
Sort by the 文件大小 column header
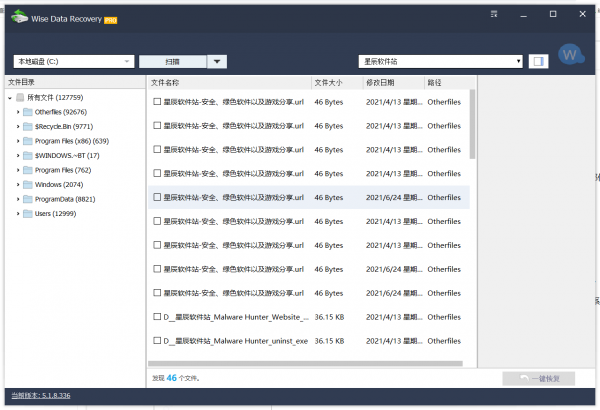[337, 83]
